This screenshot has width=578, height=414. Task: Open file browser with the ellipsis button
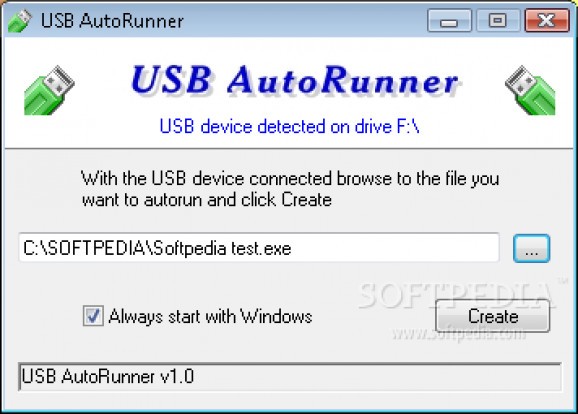[x=532, y=248]
